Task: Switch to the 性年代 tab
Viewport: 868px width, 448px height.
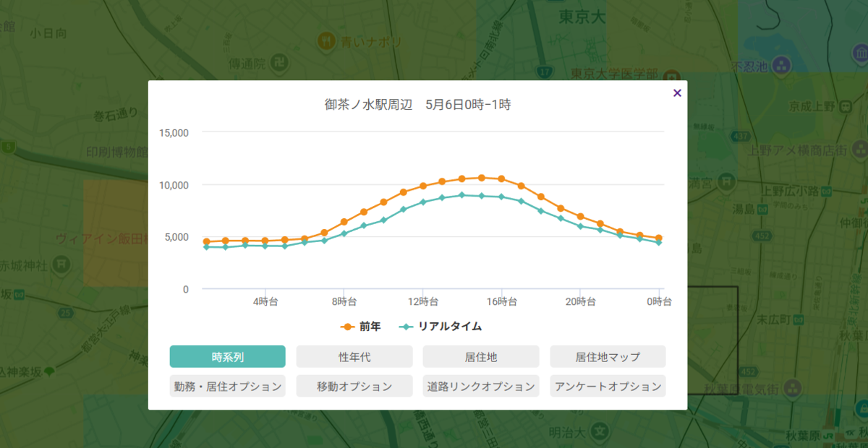Action: pos(354,356)
